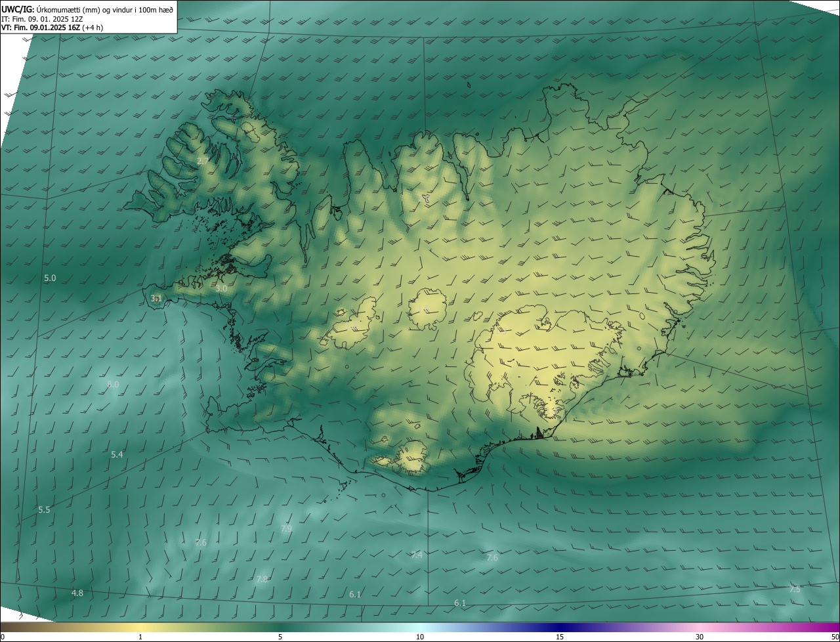Screen dimensions: 840x642
Task: Select the colorbar tick label 1
Action: [x=140, y=637]
